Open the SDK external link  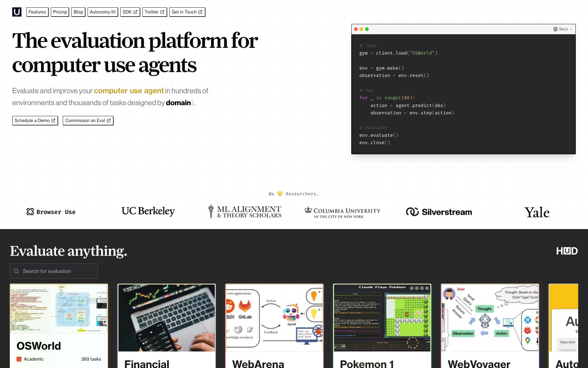tap(130, 12)
